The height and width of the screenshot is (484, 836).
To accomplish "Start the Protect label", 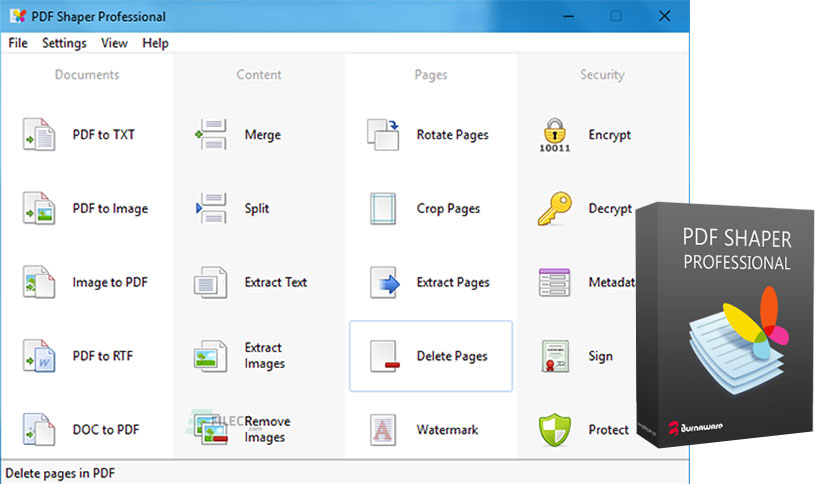I will tap(608, 429).
